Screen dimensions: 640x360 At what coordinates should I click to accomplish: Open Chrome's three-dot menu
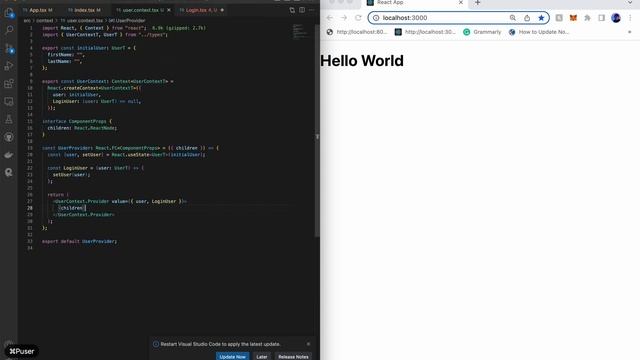(630, 18)
